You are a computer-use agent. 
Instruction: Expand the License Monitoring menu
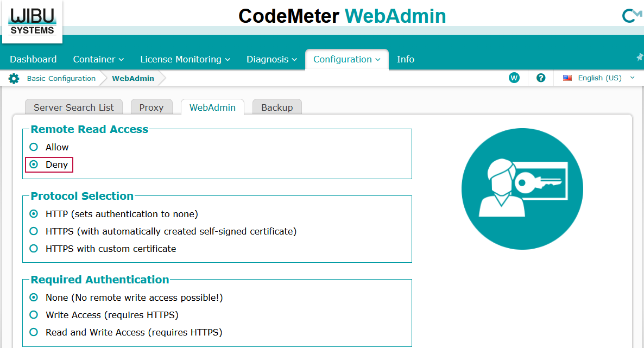pos(185,59)
